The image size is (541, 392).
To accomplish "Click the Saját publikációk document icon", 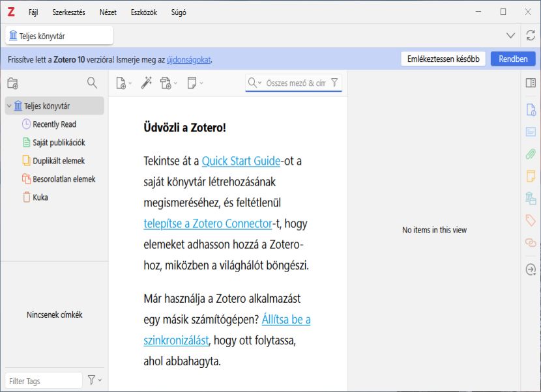I will (26, 142).
